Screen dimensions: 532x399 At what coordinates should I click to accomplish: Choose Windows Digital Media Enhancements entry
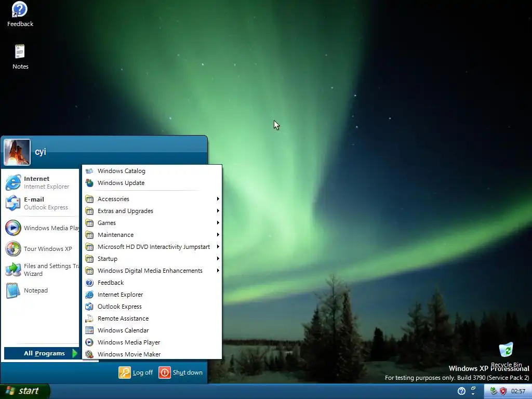click(x=150, y=271)
